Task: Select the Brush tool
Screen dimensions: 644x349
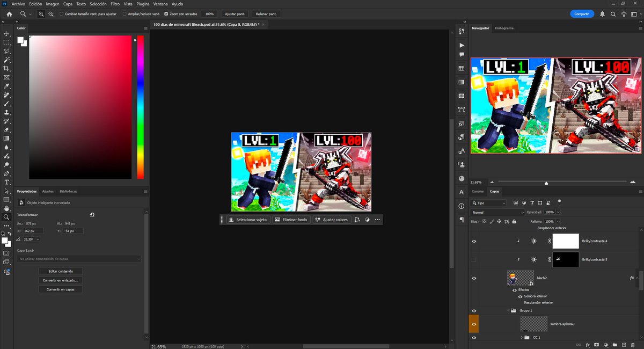Action: 6,104
